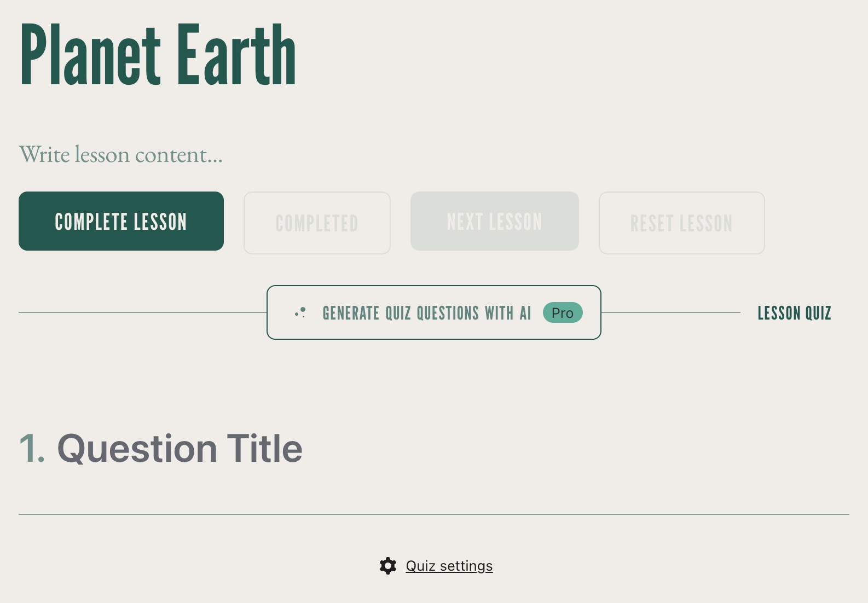Click the faded Completed button
This screenshot has height=603, width=868.
click(x=317, y=223)
